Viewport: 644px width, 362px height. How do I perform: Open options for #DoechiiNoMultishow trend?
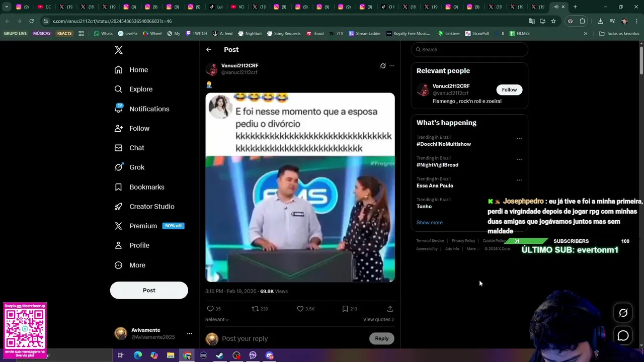pyautogui.click(x=519, y=139)
